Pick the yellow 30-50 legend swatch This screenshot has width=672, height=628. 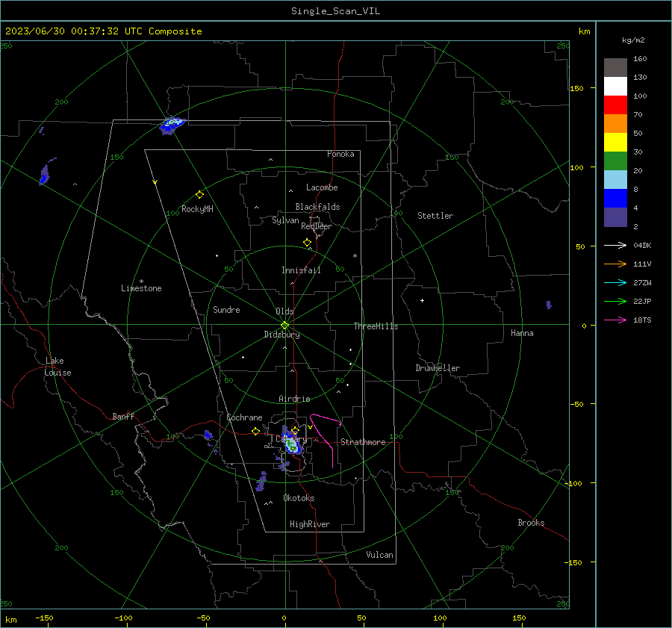[615, 143]
